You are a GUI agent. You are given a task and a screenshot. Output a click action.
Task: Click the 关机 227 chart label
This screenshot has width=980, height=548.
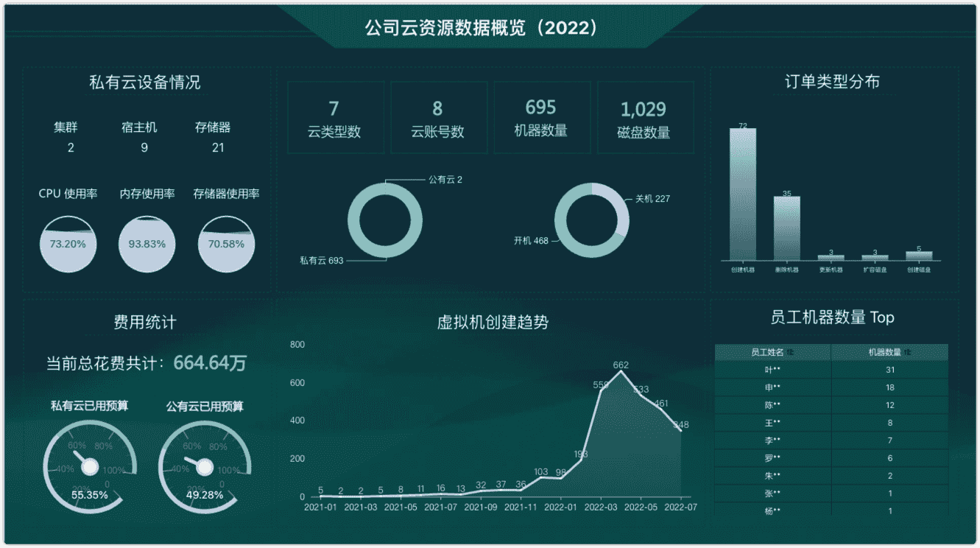[x=652, y=199]
